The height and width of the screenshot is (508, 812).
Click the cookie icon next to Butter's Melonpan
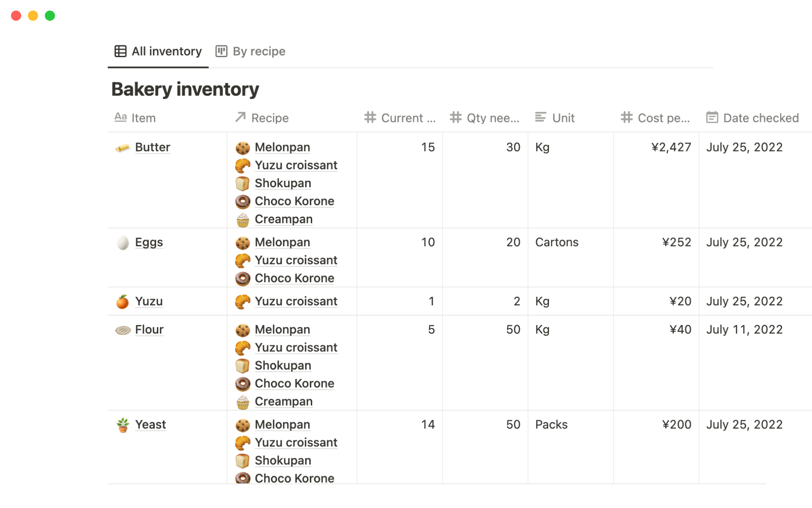point(243,148)
